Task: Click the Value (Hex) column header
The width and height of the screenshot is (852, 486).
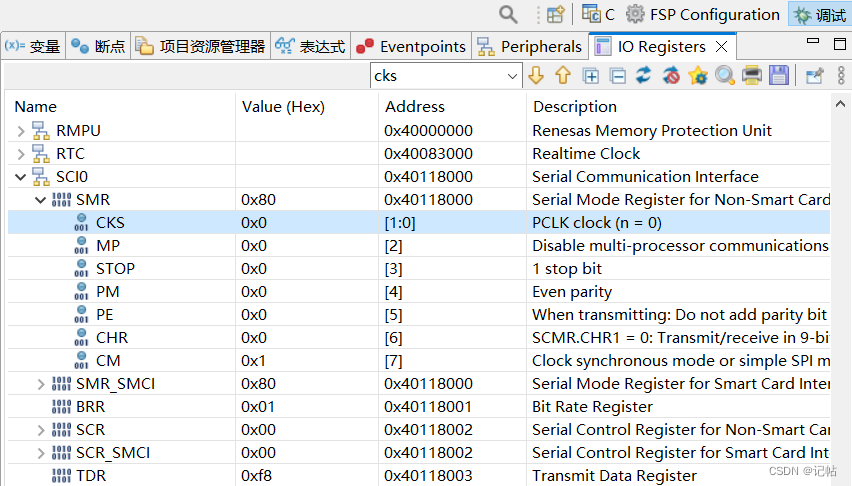Action: (283, 107)
